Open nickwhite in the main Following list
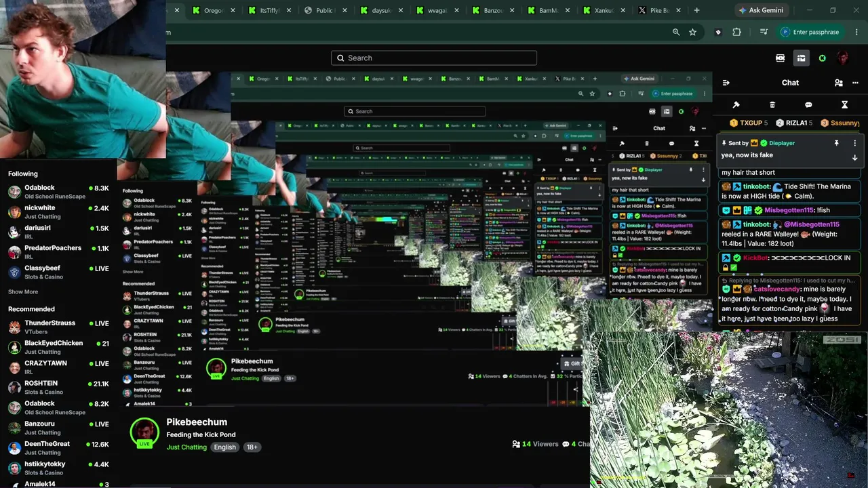Image resolution: width=868 pixels, height=488 pixels. 58,211
